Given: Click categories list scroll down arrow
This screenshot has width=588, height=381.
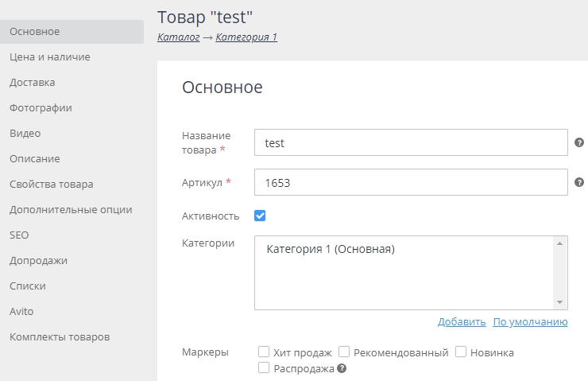Looking at the screenshot, I should pyautogui.click(x=560, y=302).
